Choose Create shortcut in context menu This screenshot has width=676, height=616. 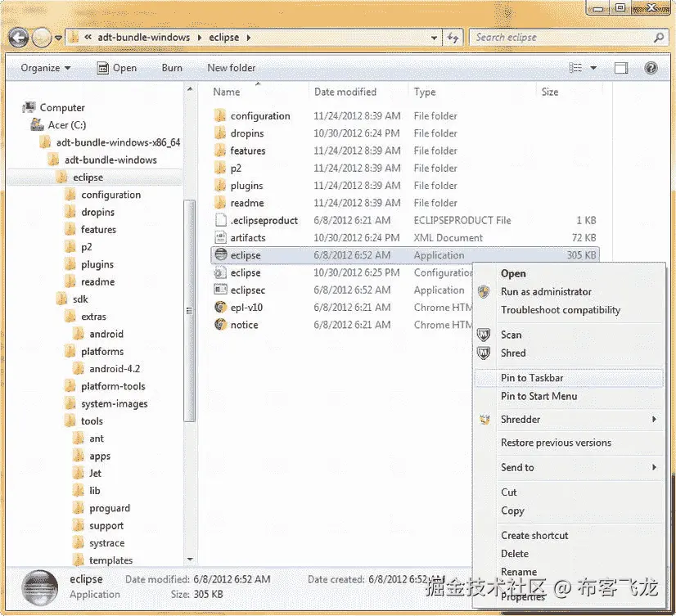534,535
